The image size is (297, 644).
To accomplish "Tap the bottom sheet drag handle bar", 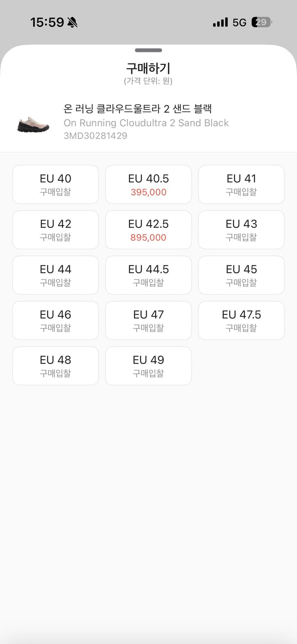I will pyautogui.click(x=148, y=50).
